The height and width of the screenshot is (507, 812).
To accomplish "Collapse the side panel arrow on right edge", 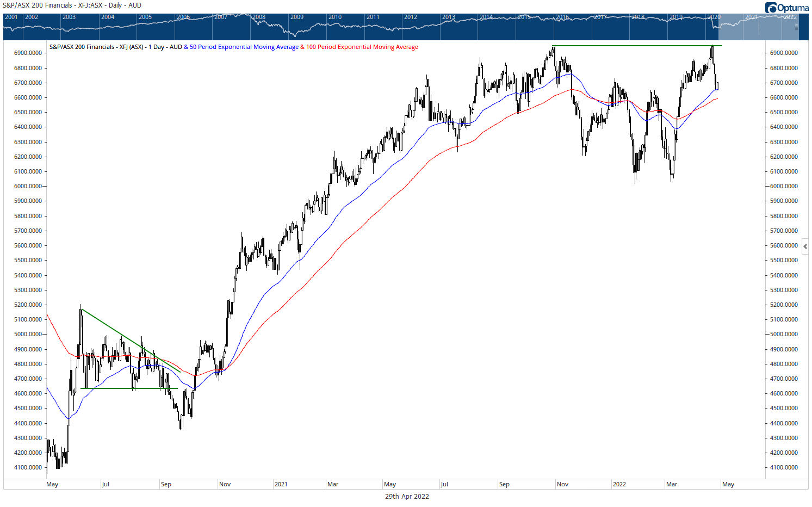I will (x=805, y=246).
